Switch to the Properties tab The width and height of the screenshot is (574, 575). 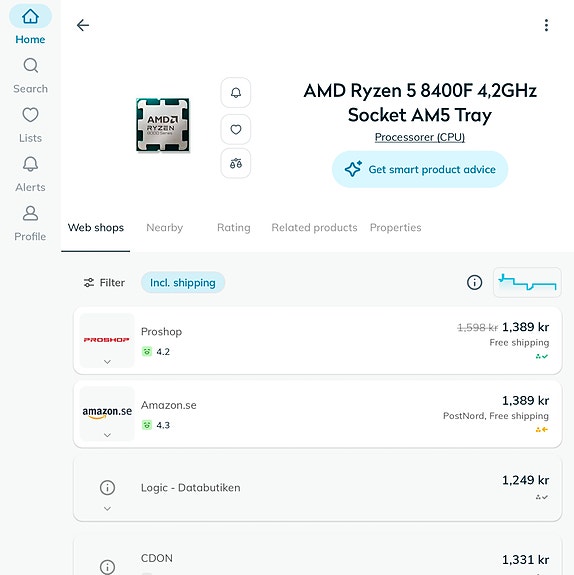[395, 228]
